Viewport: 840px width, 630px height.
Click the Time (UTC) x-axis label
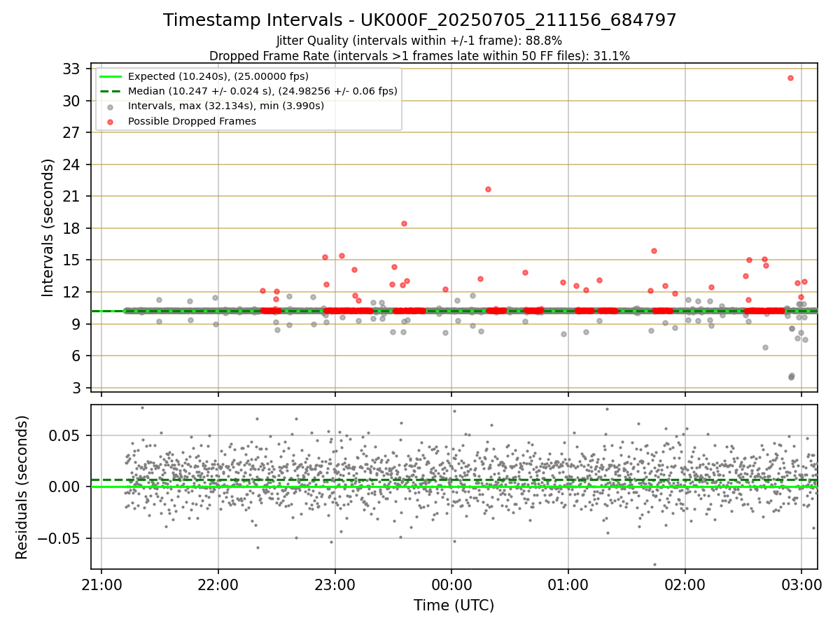click(x=454, y=605)
